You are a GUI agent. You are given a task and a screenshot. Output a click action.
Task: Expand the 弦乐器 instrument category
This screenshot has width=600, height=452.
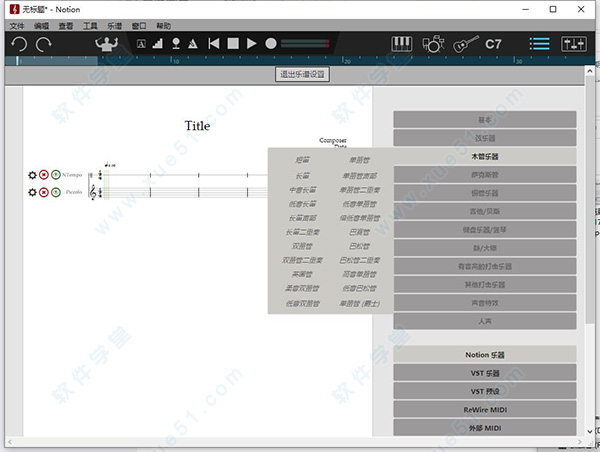click(485, 138)
